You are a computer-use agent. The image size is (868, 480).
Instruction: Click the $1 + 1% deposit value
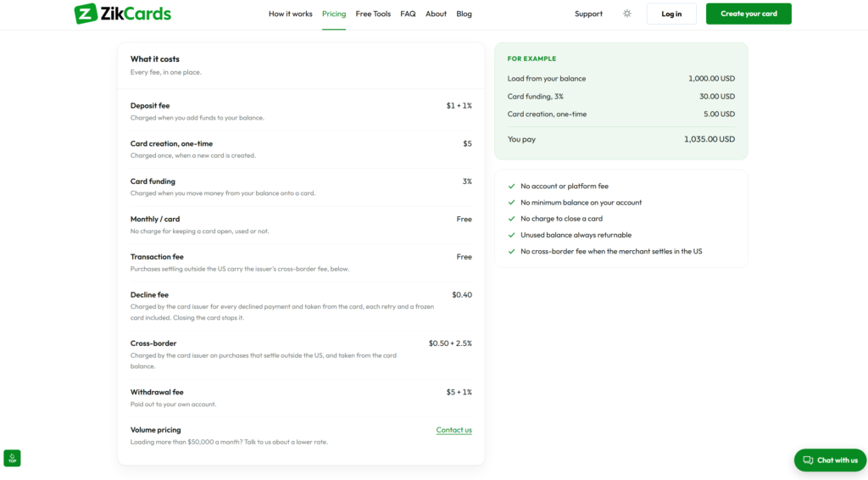click(459, 105)
